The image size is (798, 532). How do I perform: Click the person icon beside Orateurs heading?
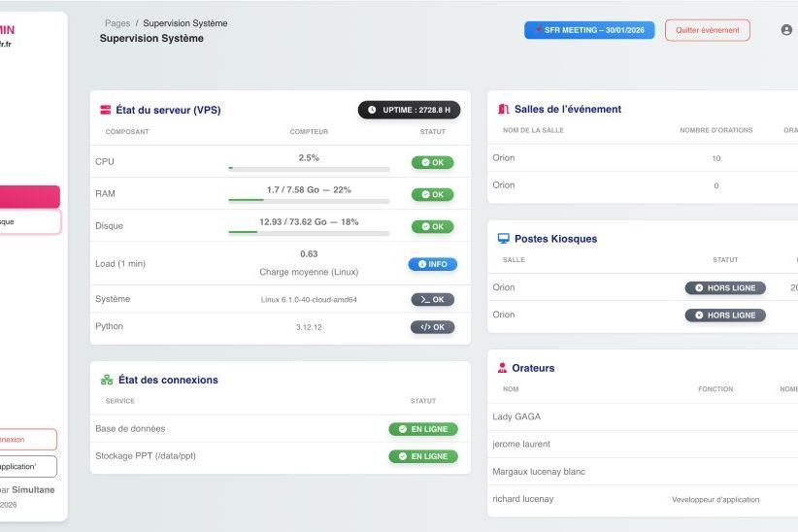click(x=503, y=368)
